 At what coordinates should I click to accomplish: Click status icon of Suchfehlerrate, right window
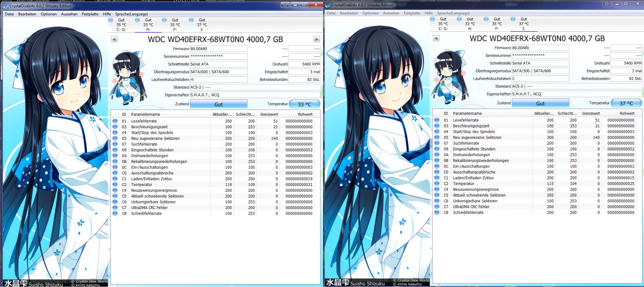437,143
